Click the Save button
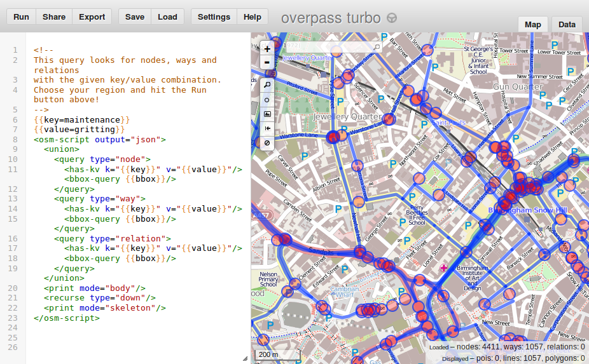 click(134, 17)
